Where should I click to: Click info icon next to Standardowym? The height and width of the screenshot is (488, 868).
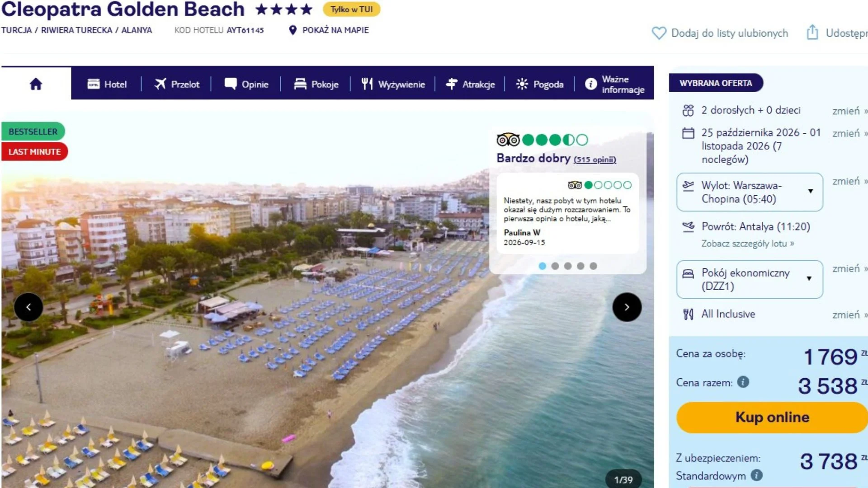(x=756, y=475)
